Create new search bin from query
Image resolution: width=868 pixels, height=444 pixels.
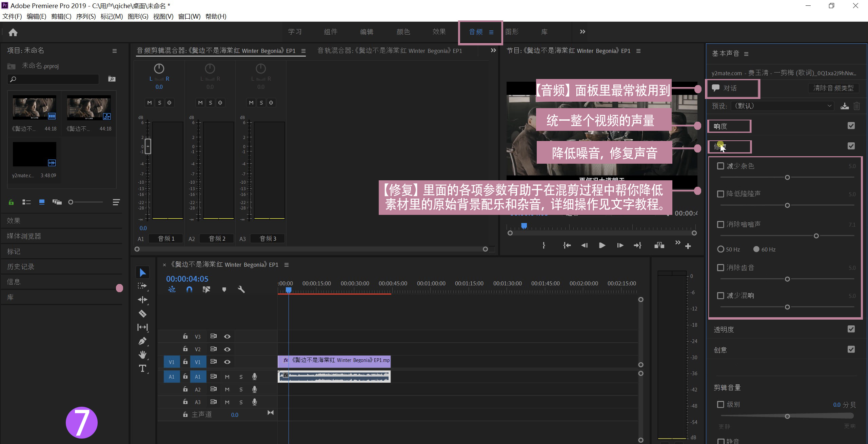point(112,79)
